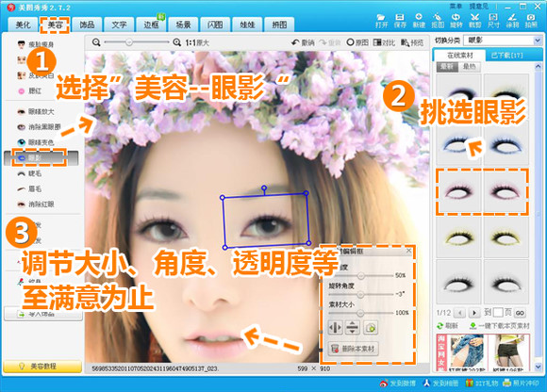Pick the pink right-eye eyeshadow thumbnail
Viewport: 547px width, 392px height.
point(506,191)
